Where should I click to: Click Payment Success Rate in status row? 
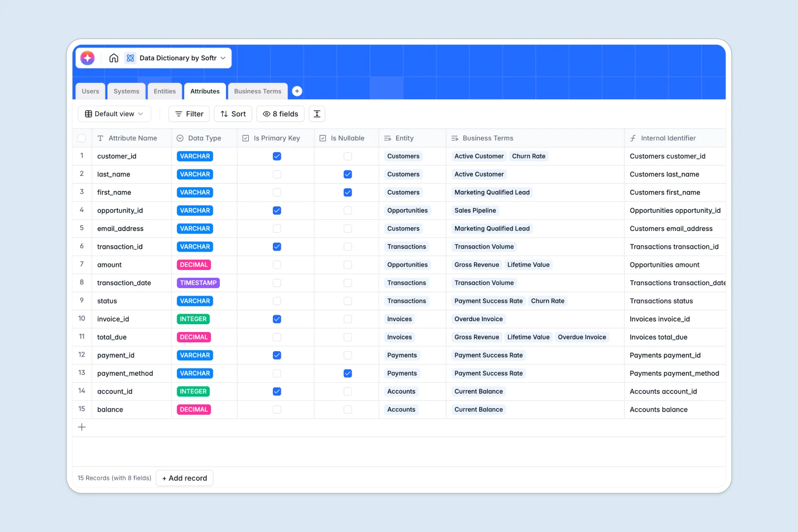489,301
